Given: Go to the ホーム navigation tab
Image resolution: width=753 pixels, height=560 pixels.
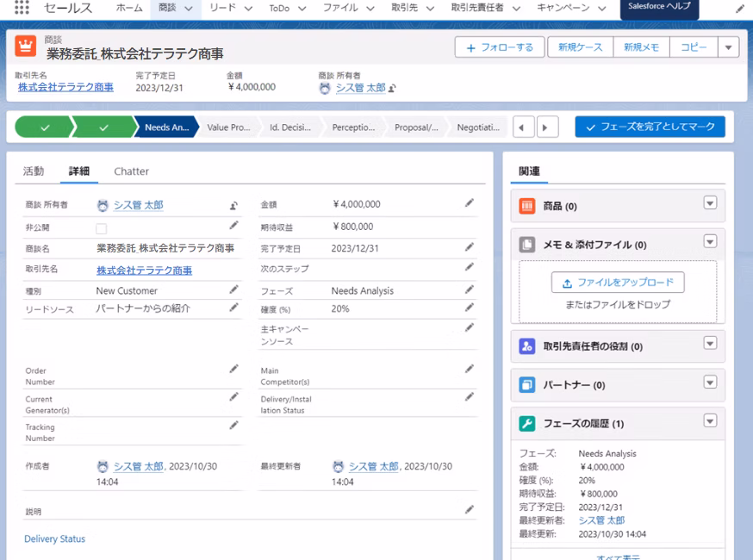Looking at the screenshot, I should [x=129, y=8].
